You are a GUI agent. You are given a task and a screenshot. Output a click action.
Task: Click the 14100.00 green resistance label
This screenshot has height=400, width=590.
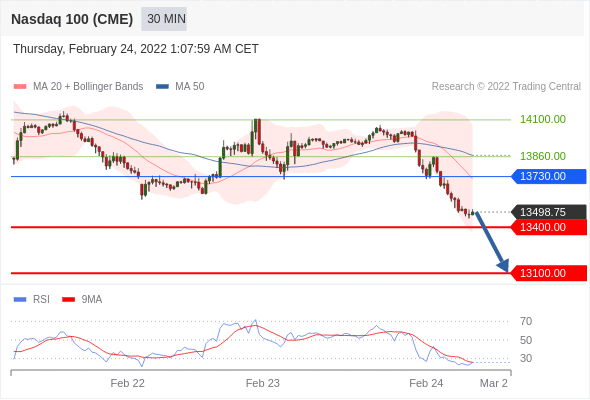543,119
